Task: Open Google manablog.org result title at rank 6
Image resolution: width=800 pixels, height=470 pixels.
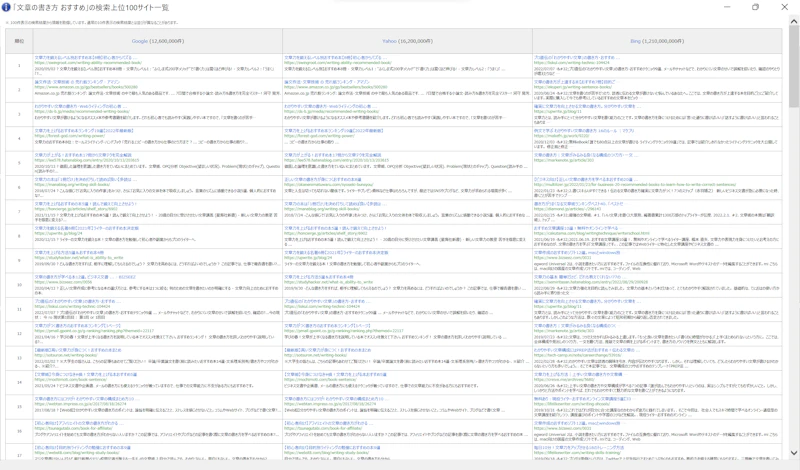Action: (86, 180)
